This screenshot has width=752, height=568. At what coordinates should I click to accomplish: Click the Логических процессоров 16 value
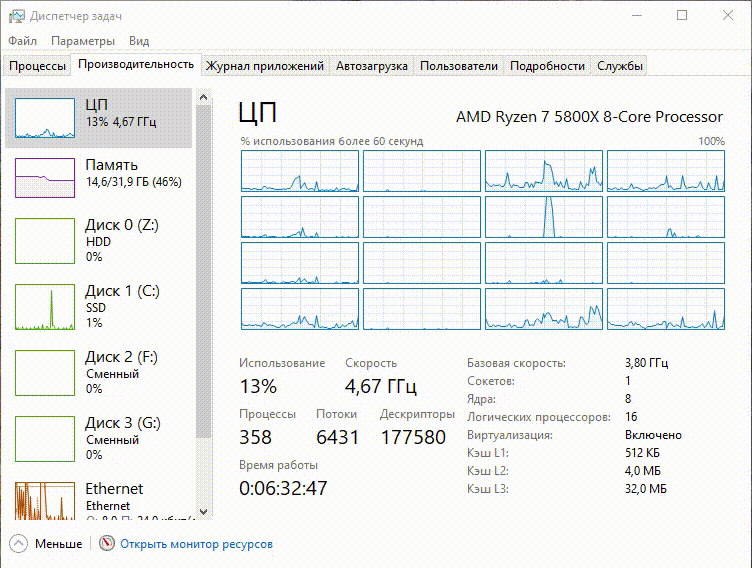(631, 416)
